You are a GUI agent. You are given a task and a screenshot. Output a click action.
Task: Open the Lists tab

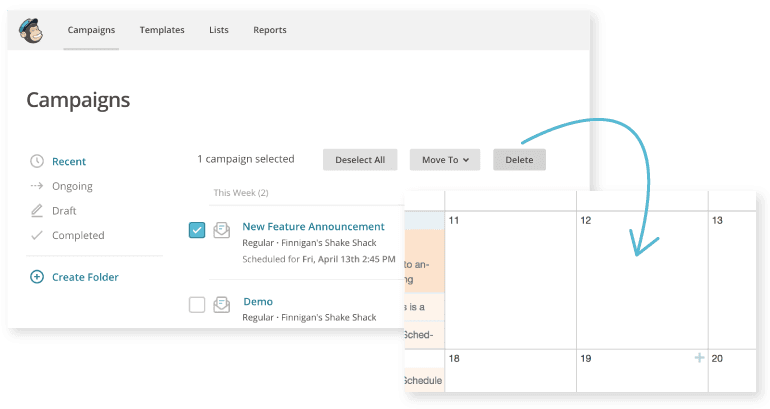click(219, 30)
